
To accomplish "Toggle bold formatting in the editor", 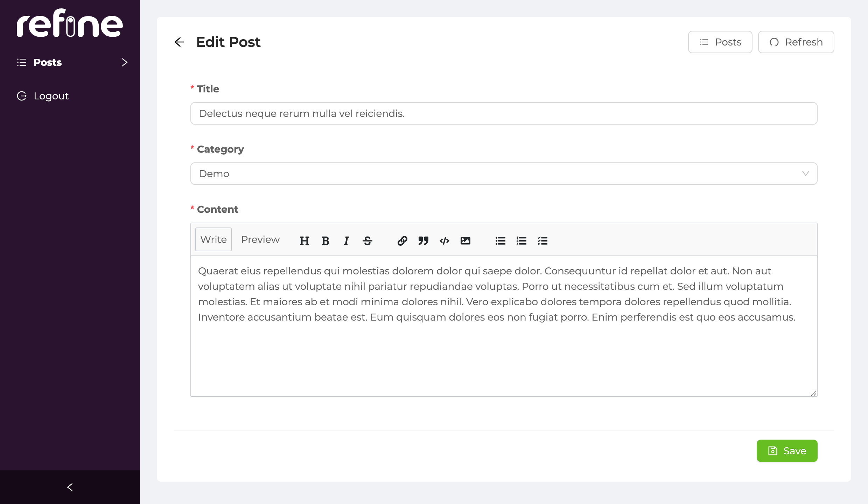I will [325, 241].
